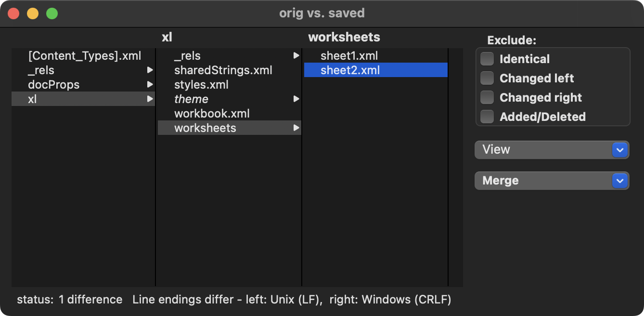Viewport: 644px width, 316px height.
Task: Click the blue chevron on the View popup
Action: (620, 150)
